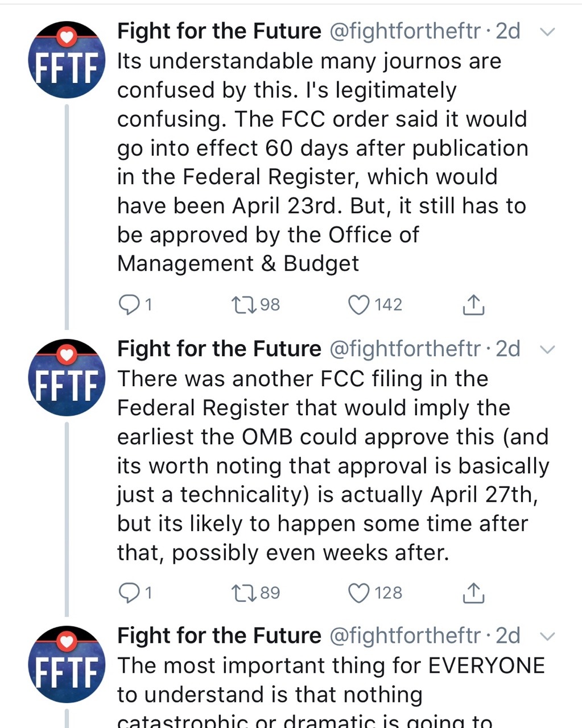
Task: Reply to the OMB approval tweet
Action: point(129,593)
